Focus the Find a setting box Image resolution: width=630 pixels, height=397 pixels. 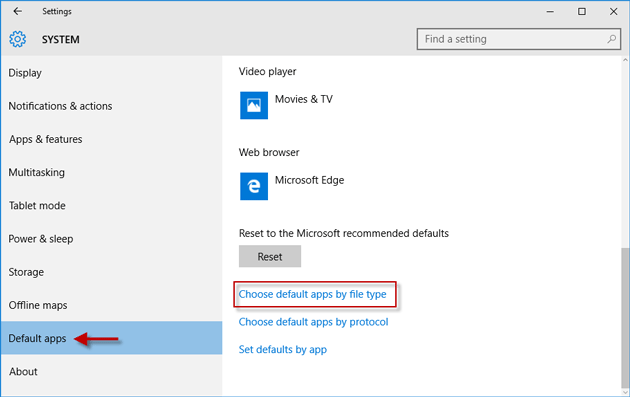(519, 39)
